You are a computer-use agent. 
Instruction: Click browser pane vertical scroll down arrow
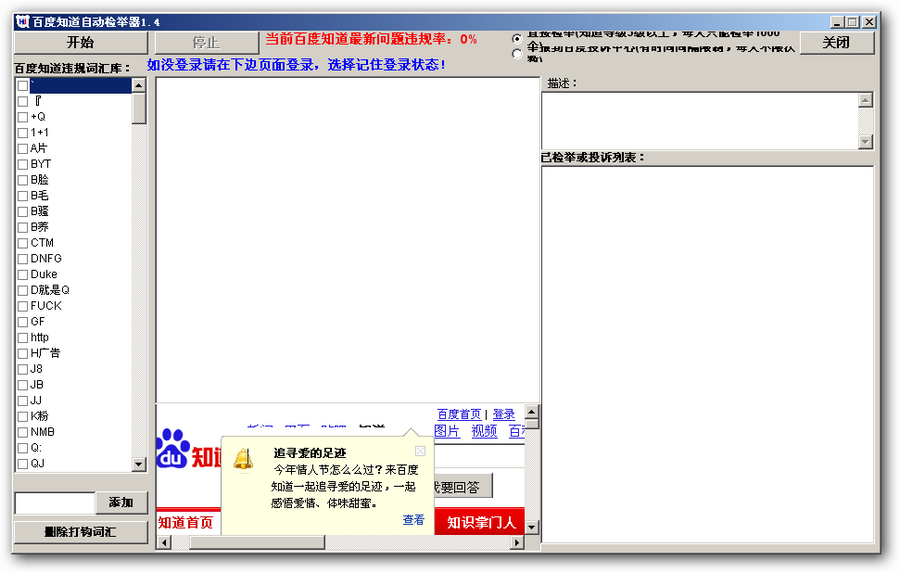(532, 527)
